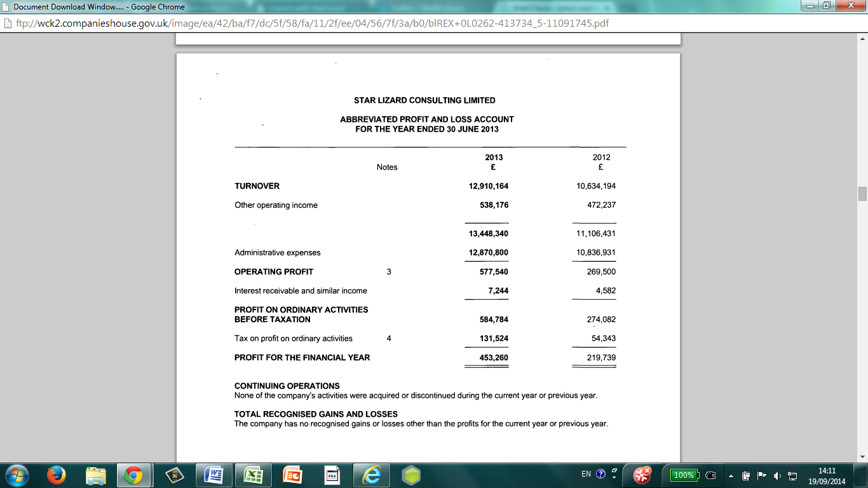
Task: Click the Notes column header
Action: pyautogui.click(x=387, y=167)
